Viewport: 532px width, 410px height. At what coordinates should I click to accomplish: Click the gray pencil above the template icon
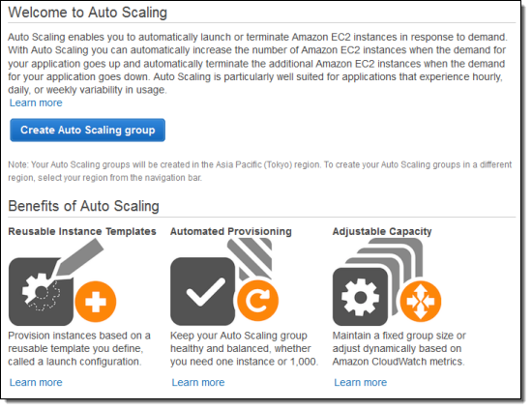tap(80, 257)
